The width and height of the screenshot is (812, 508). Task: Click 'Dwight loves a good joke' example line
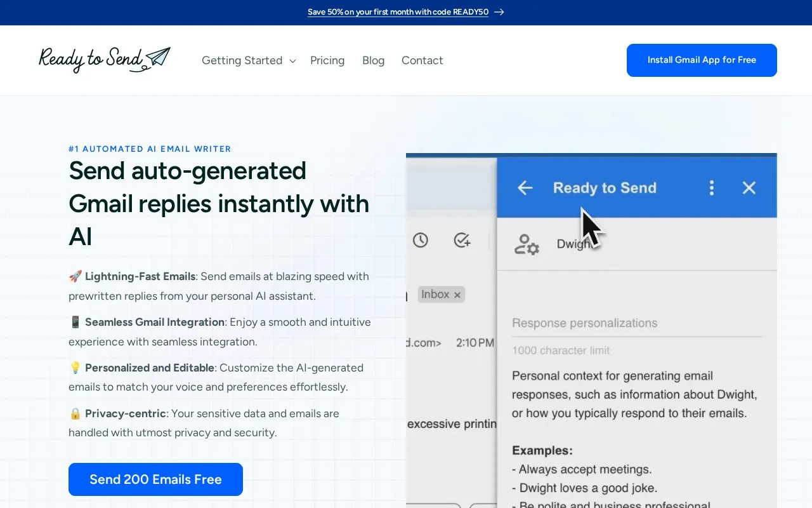[584, 488]
